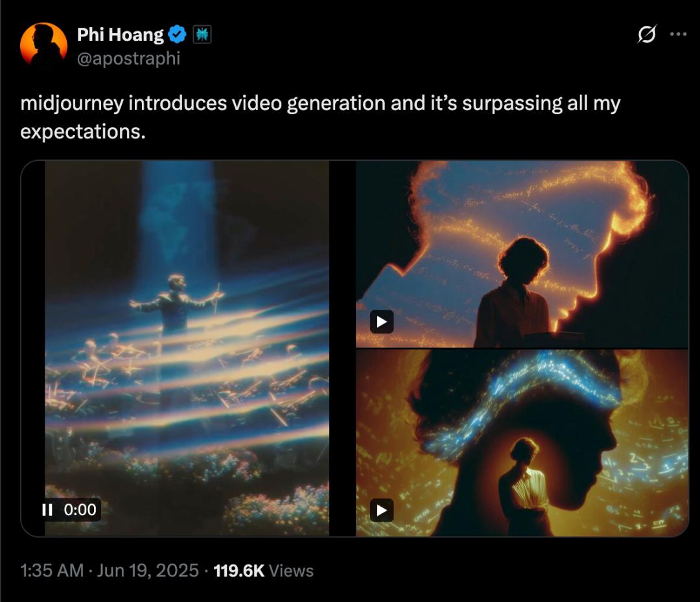700x602 pixels.
Task: Click the Jun 19, 2025 date
Action: (x=148, y=570)
